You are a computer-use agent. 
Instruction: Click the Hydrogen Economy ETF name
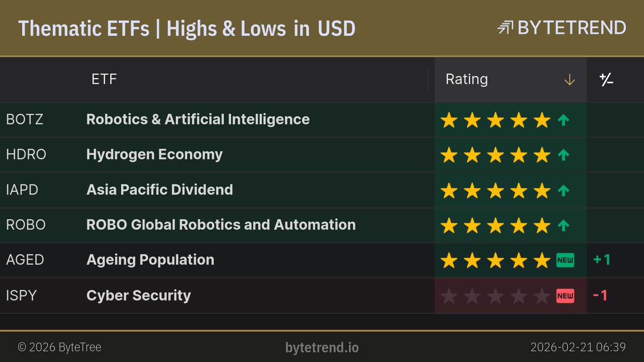[154, 154]
